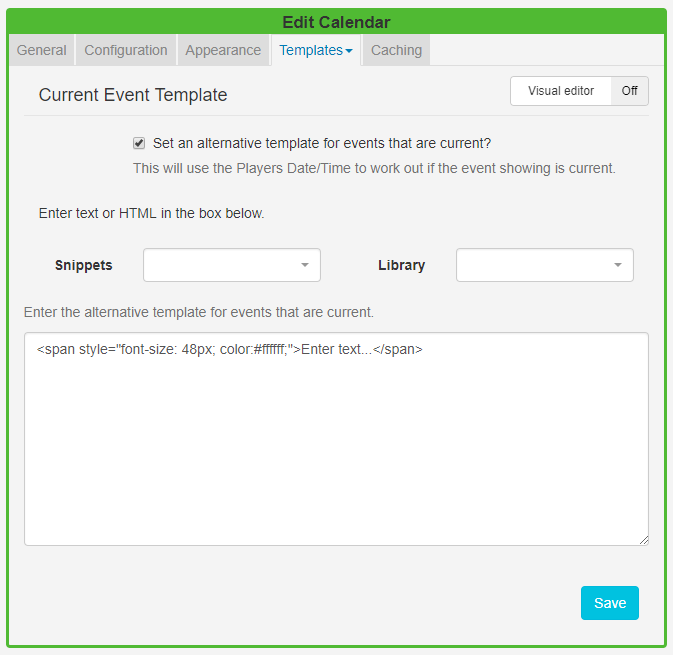The image size is (673, 655).
Task: Tick the alternative template checkbox
Action: point(139,143)
